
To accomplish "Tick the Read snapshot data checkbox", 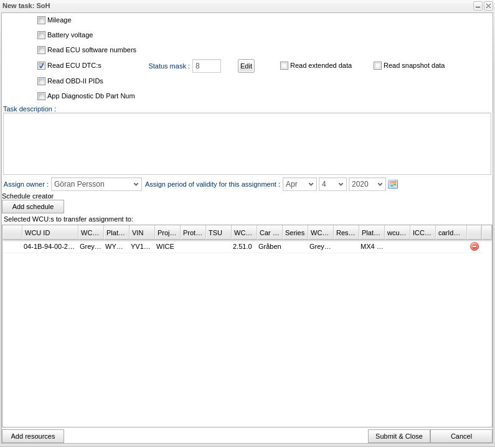I will coord(378,66).
